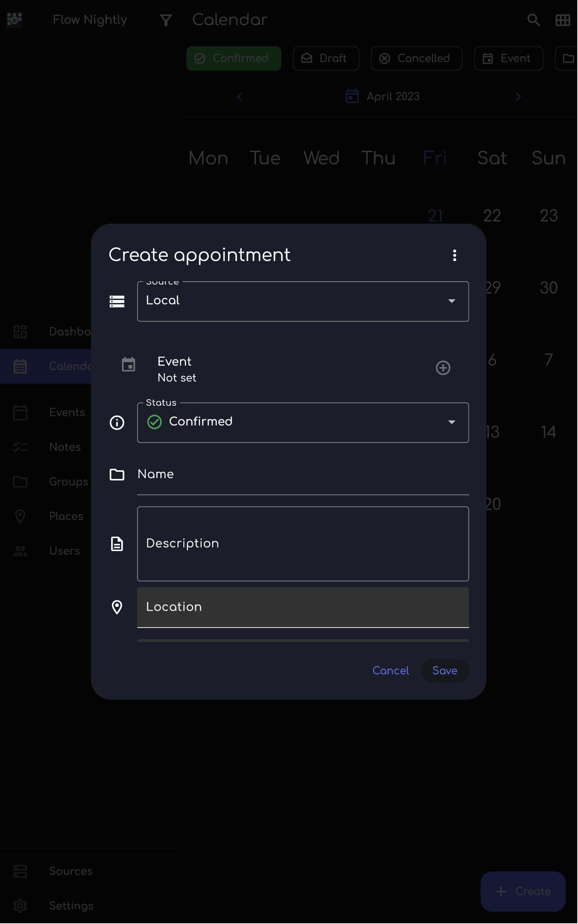Image resolution: width=578 pixels, height=924 pixels.
Task: Click the search icon in the top bar
Action: [x=533, y=20]
